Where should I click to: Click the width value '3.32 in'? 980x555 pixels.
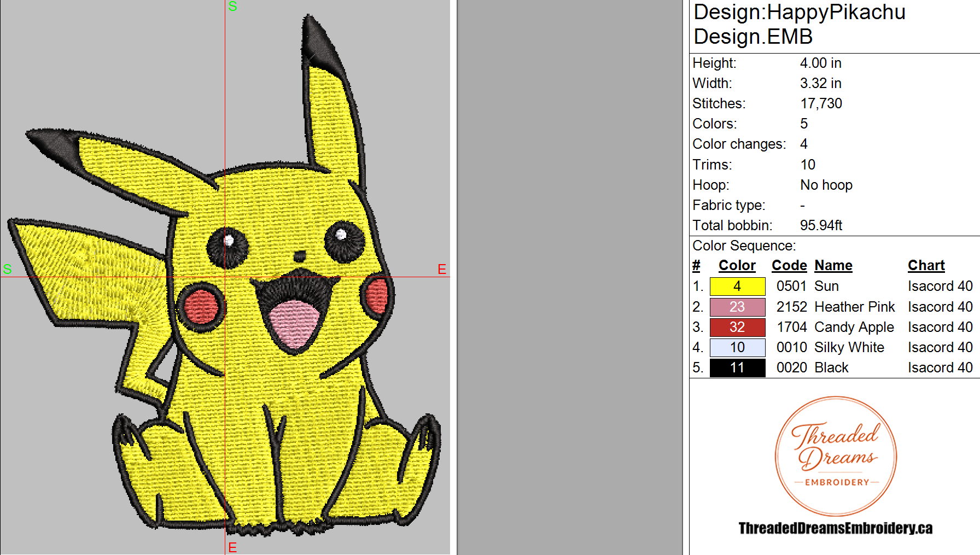click(x=820, y=83)
